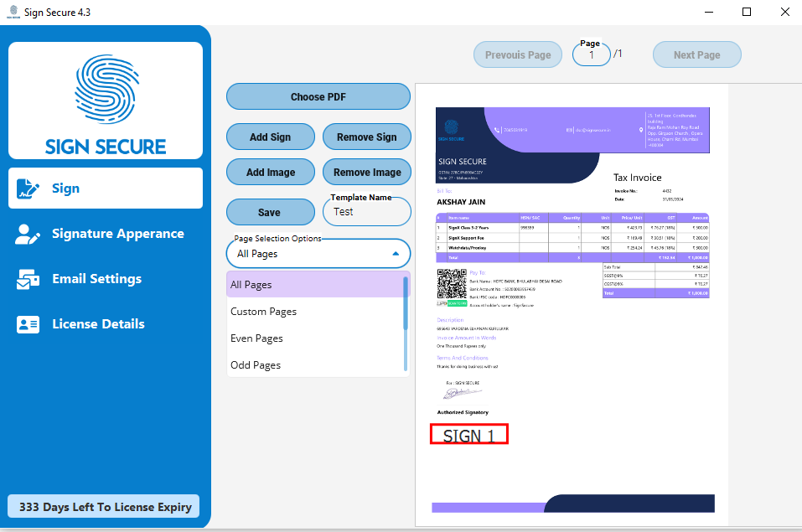Click the Choose PDF button
The width and height of the screenshot is (802, 532).
pos(318,96)
